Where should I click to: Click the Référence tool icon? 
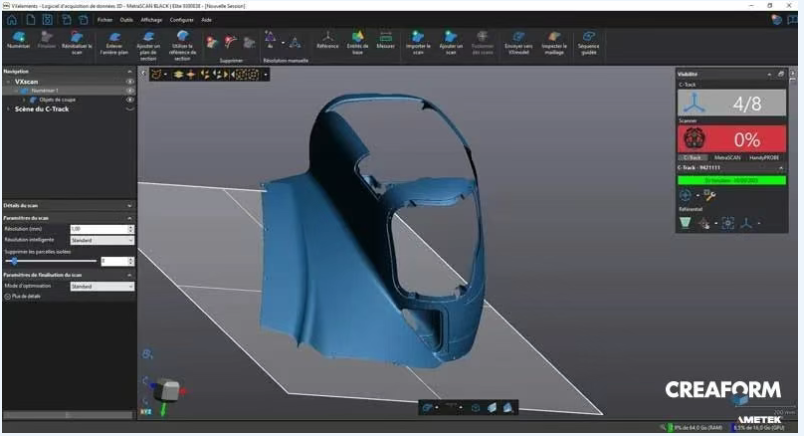[x=327, y=40]
